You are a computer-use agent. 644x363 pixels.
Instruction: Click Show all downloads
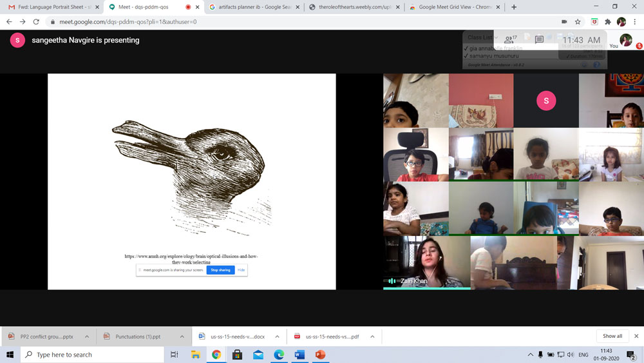(x=612, y=337)
